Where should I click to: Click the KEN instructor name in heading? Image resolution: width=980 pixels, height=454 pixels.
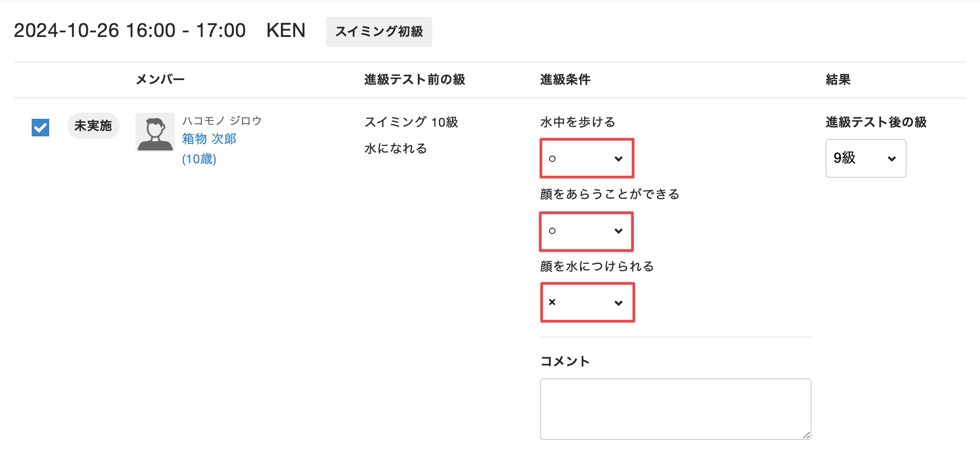[286, 31]
